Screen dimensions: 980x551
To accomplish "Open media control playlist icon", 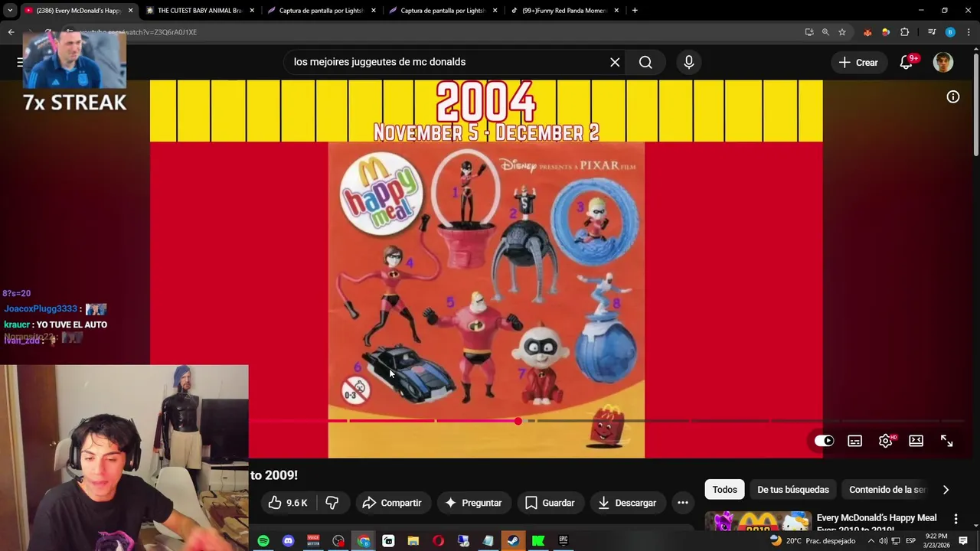I will (932, 32).
